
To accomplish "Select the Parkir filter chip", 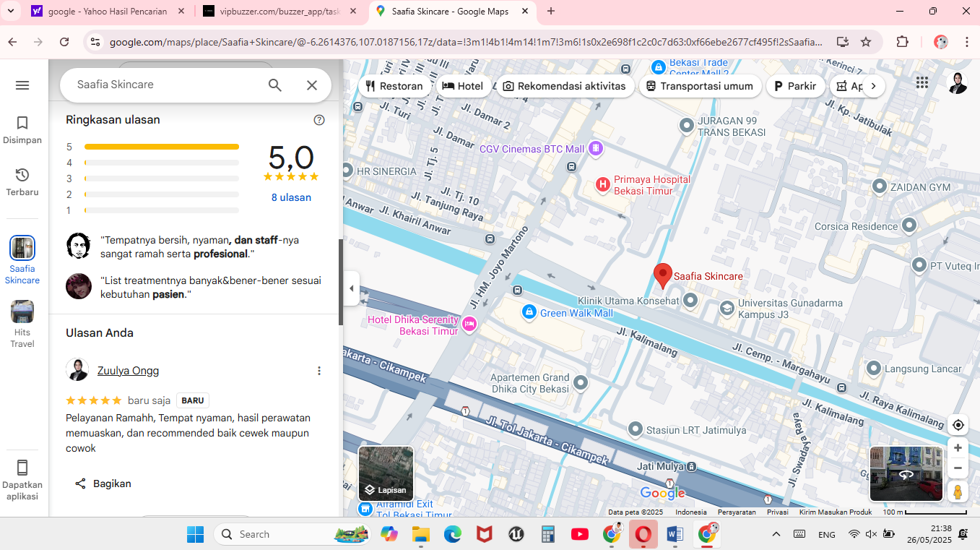I will coord(795,86).
